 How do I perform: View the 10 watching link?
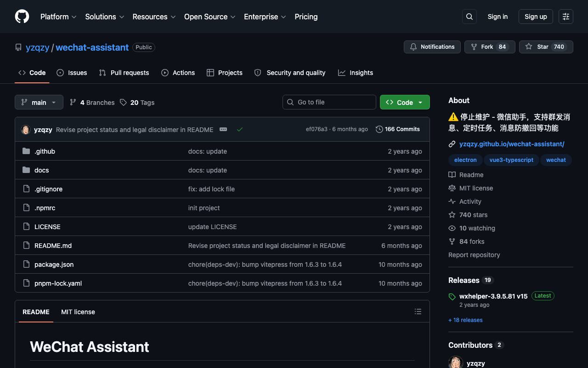[472, 228]
